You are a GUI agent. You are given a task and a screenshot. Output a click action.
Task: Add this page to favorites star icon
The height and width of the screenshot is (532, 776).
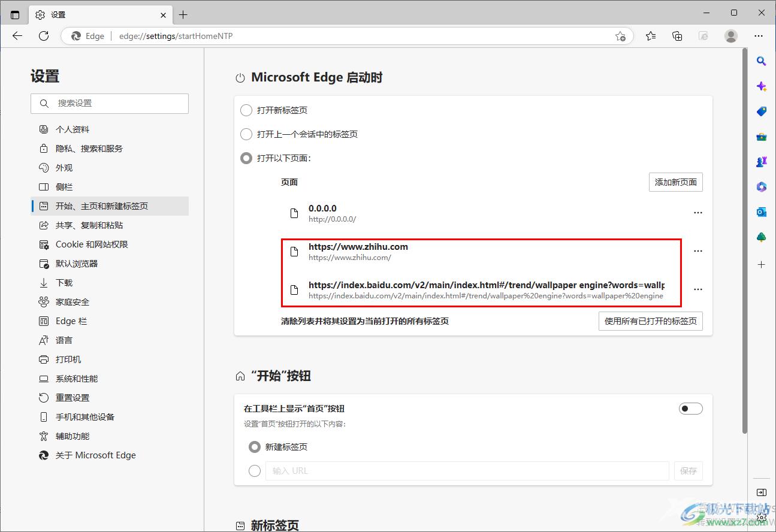(x=620, y=36)
